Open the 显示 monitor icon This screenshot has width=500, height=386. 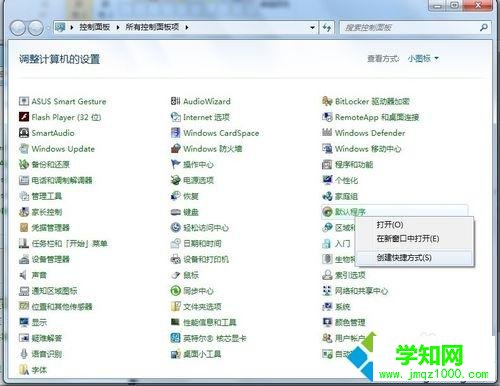[24, 322]
